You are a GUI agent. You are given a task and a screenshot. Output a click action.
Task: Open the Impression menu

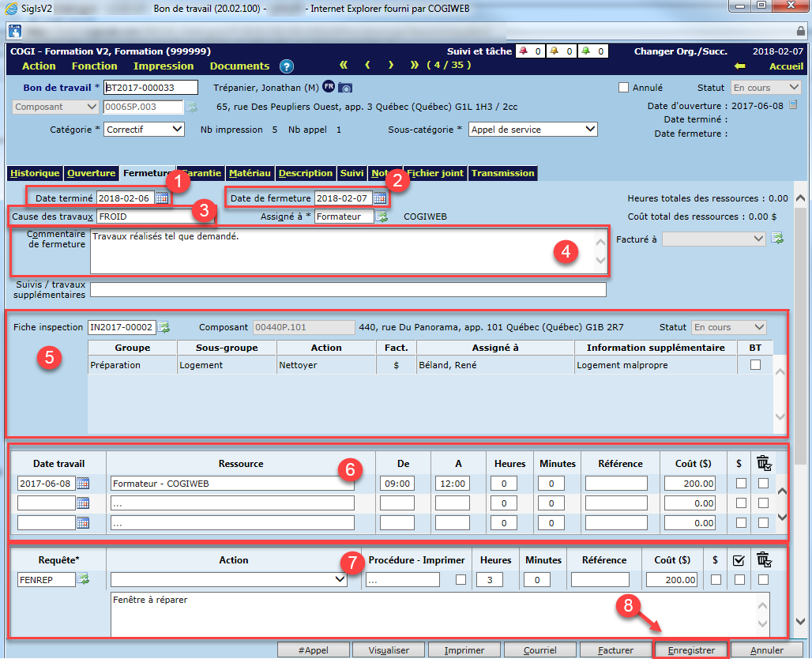click(x=164, y=66)
